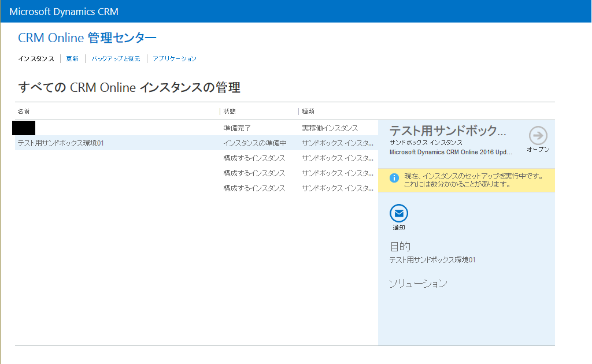Click the 実稼働インスタンス type cell

(330, 128)
